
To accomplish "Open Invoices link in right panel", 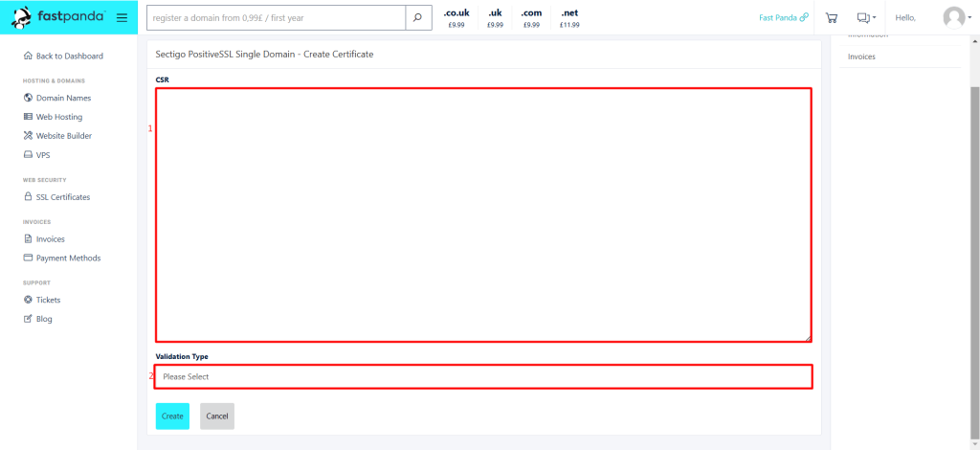I will point(861,56).
